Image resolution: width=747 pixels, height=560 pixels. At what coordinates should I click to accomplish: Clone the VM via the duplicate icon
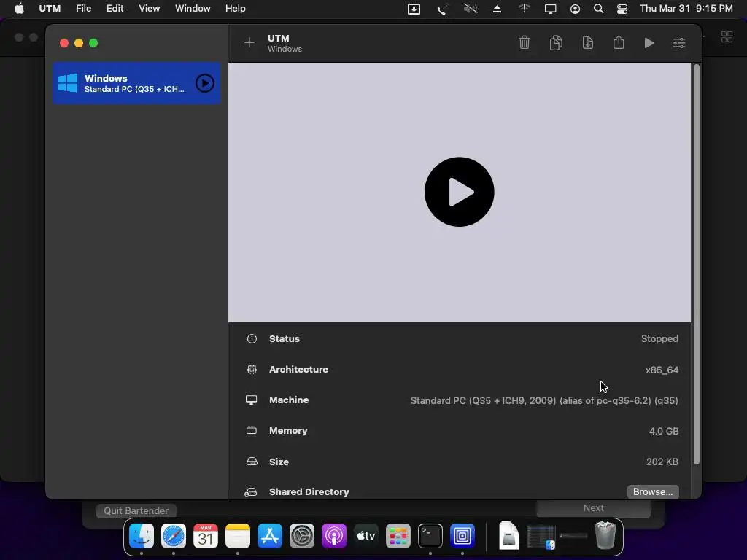coord(555,42)
